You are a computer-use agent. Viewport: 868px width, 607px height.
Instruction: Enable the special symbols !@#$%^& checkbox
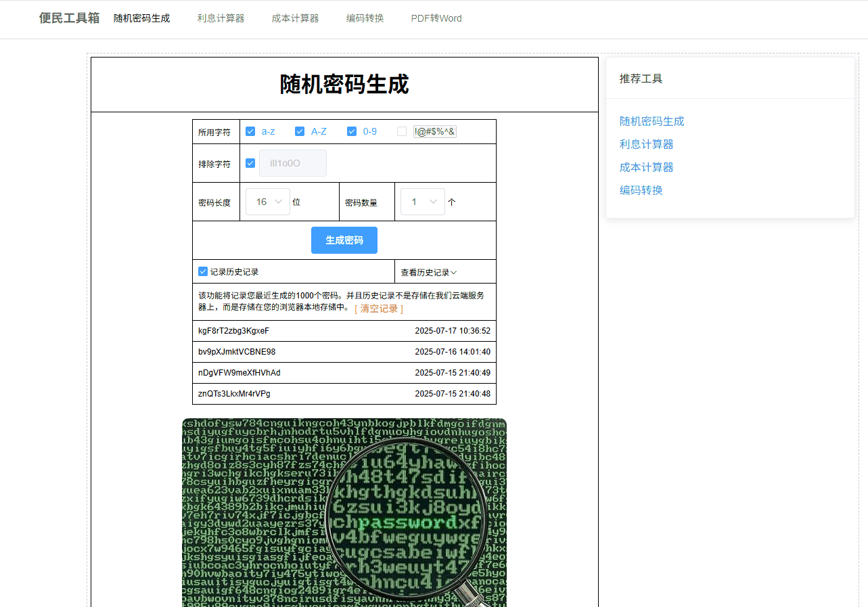[x=402, y=131]
